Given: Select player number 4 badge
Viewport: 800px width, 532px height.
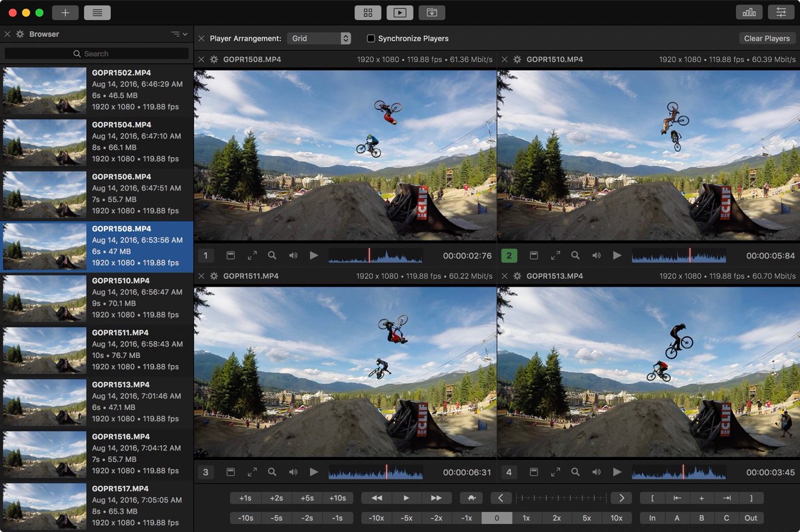Looking at the screenshot, I should coord(509,472).
